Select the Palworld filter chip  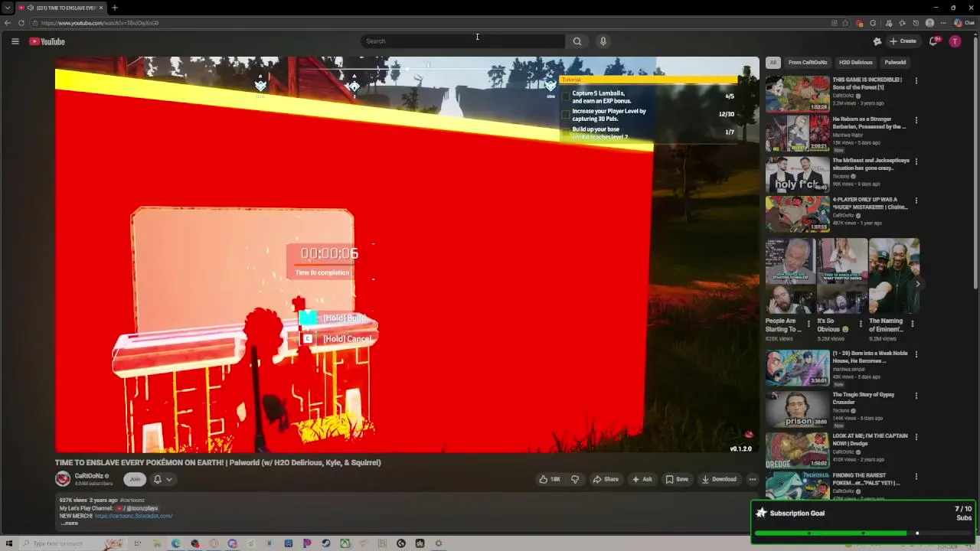click(x=895, y=62)
